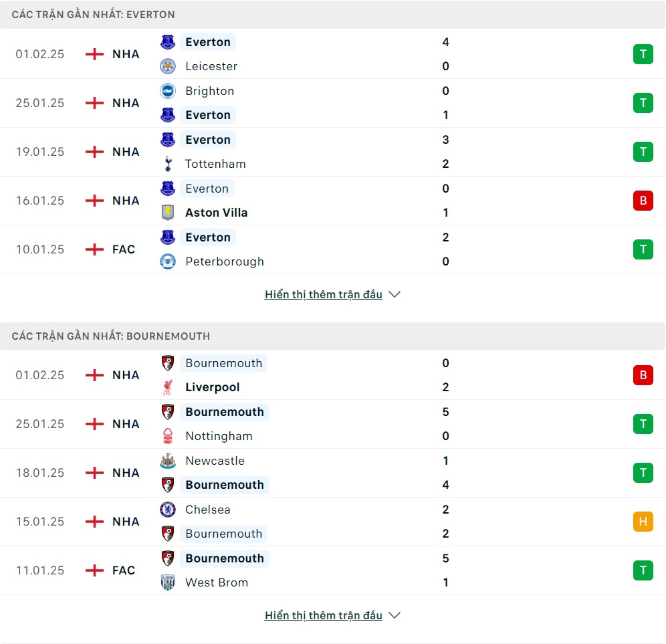Click the Newcastle club crest icon
This screenshot has height=644, width=666.
click(168, 461)
